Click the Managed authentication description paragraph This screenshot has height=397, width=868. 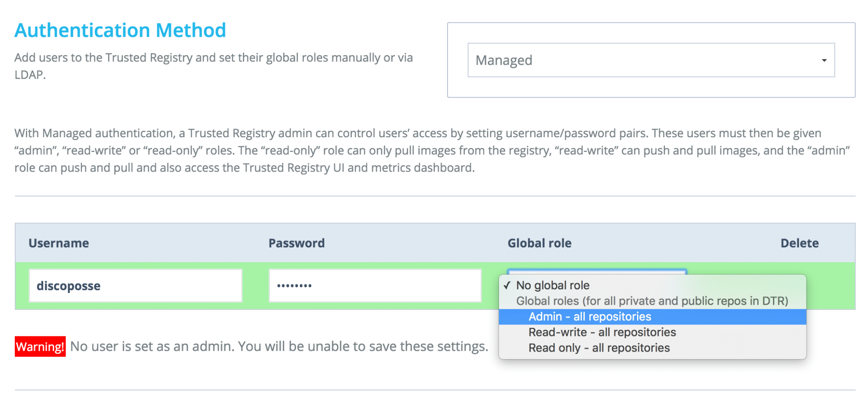pyautogui.click(x=432, y=150)
